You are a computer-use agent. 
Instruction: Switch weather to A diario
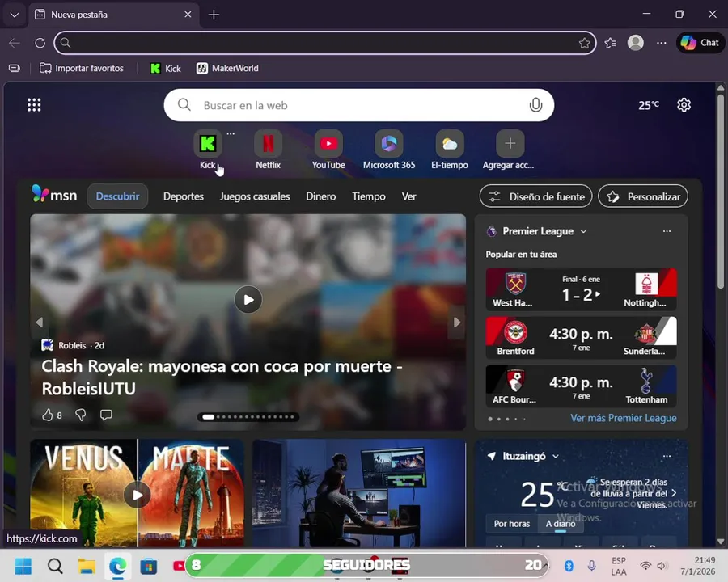[561, 524]
